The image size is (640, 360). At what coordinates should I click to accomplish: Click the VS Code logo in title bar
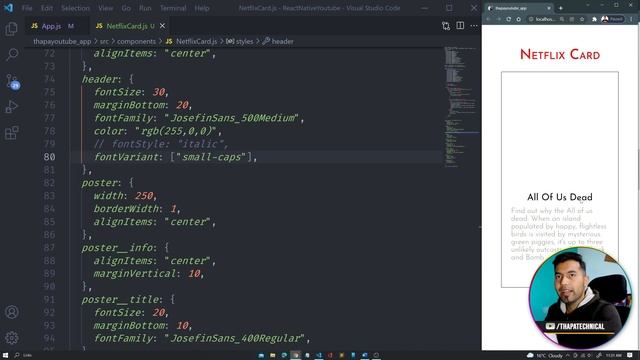(x=8, y=8)
